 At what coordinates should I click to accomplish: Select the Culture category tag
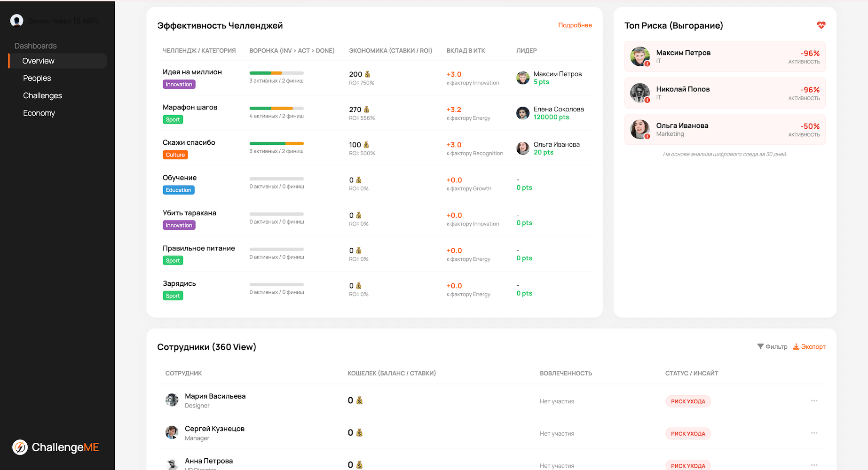pos(175,155)
